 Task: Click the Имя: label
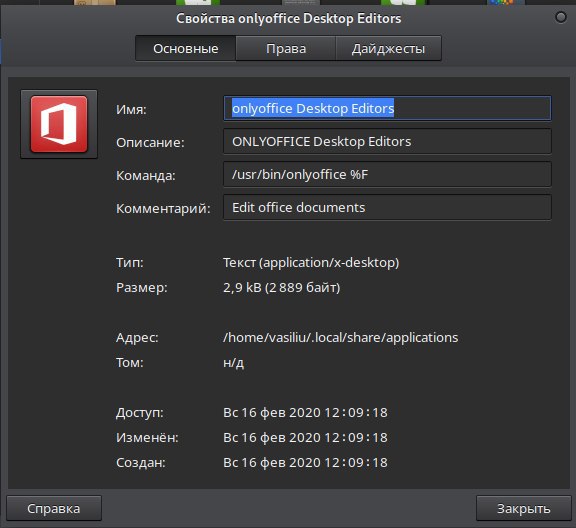click(131, 109)
